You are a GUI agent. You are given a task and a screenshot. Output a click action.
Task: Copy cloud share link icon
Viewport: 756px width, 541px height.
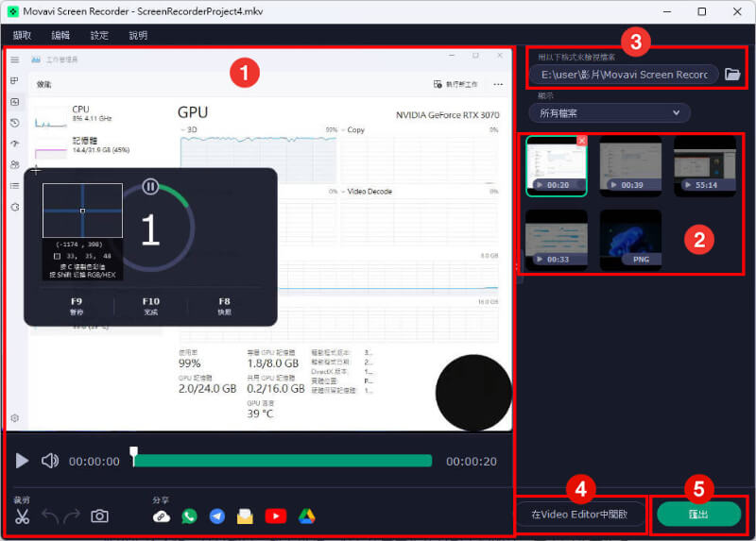[x=162, y=516]
